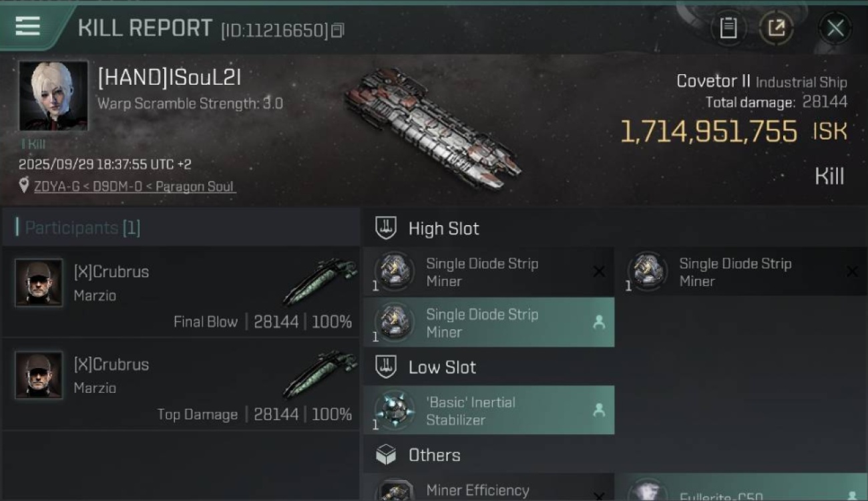Click the Others cube icon

[387, 455]
